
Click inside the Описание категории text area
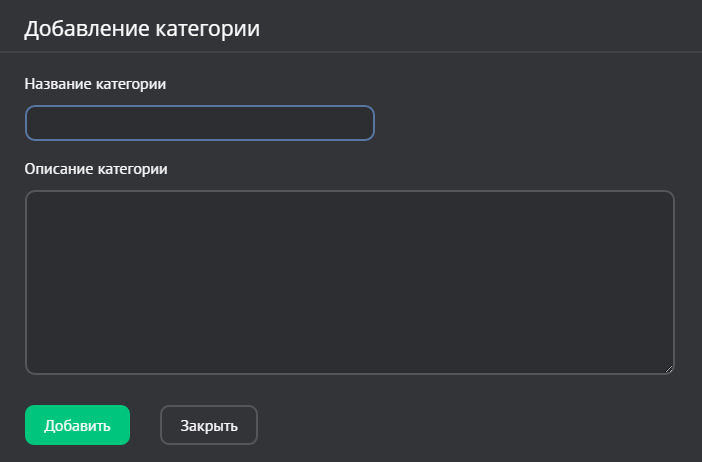pyautogui.click(x=349, y=283)
